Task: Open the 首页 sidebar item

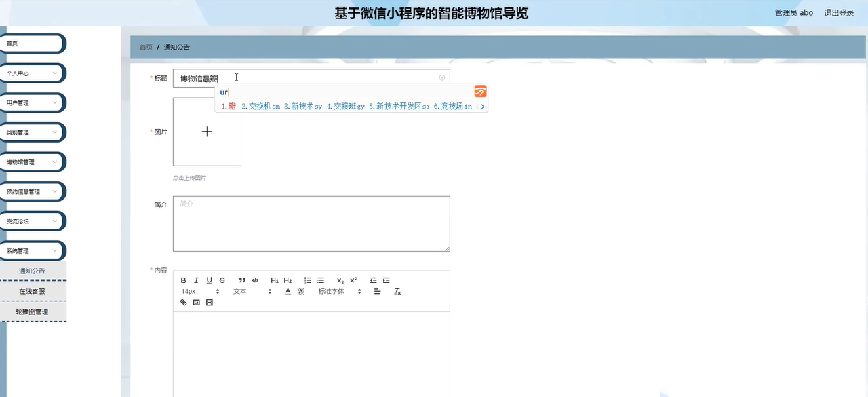Action: 33,43
